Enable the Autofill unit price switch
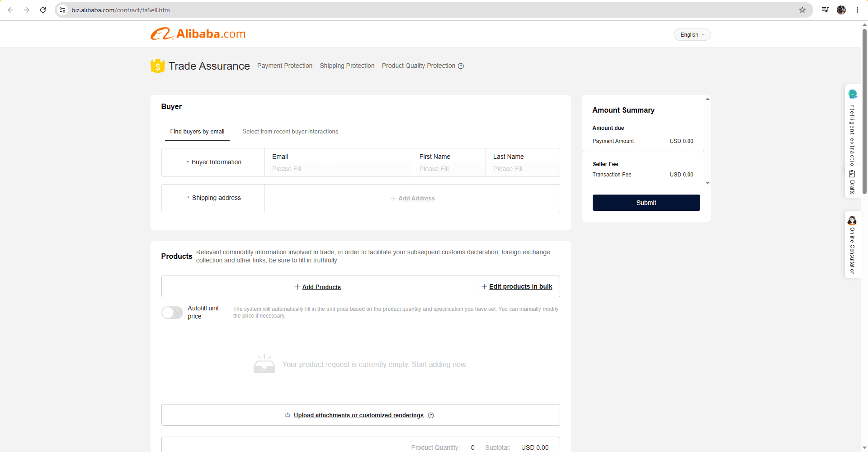 click(172, 313)
